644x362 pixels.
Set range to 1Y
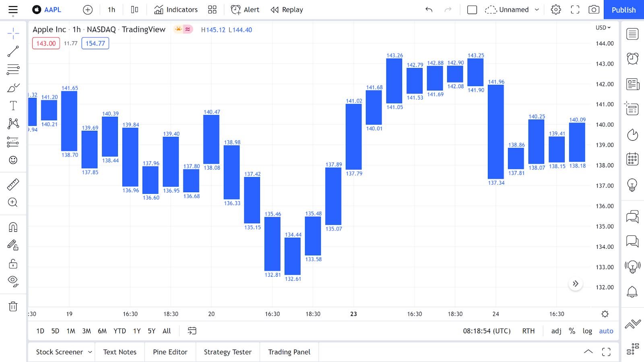(x=137, y=331)
